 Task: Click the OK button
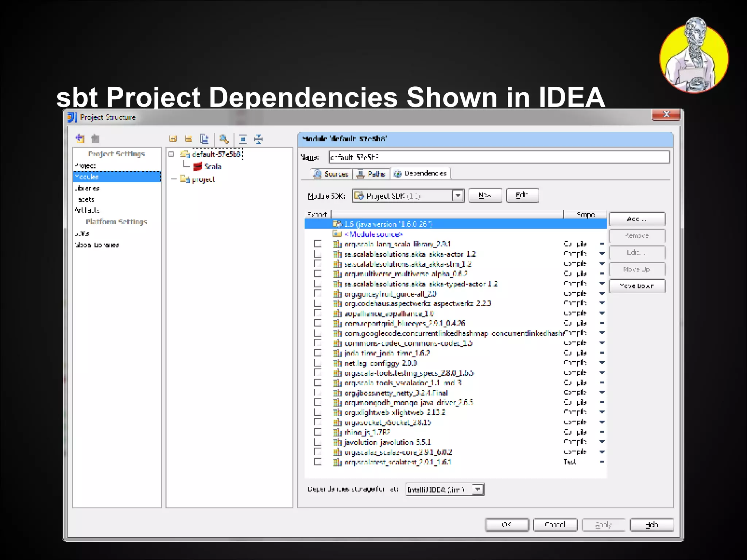[x=507, y=525]
